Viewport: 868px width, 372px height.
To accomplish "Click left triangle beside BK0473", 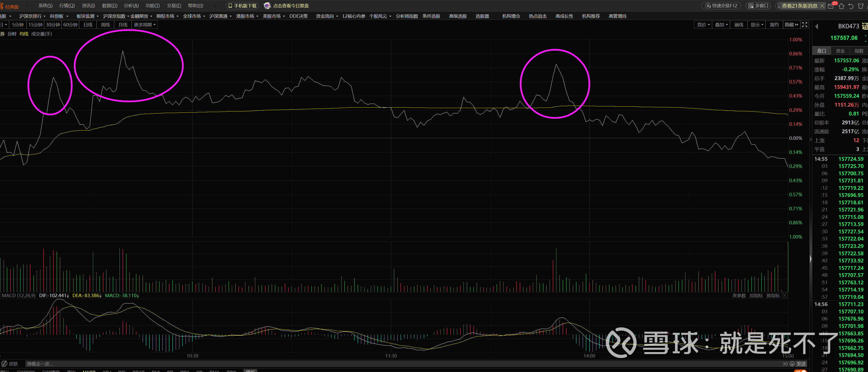I will (x=817, y=26).
